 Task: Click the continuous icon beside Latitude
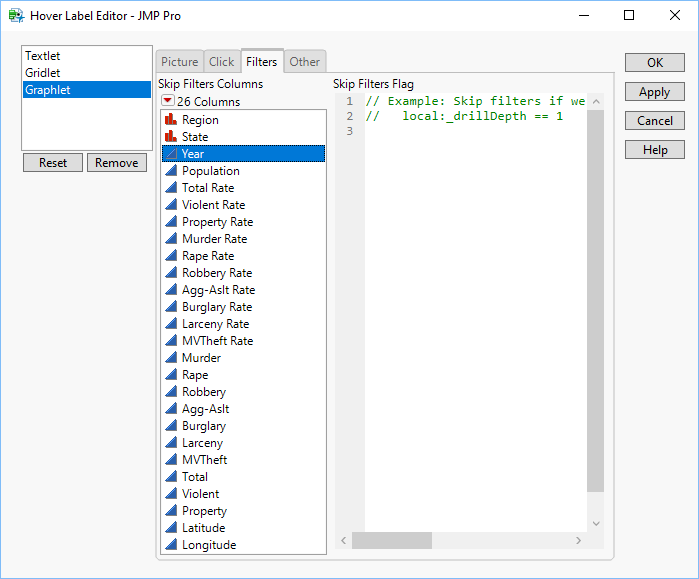coord(171,528)
